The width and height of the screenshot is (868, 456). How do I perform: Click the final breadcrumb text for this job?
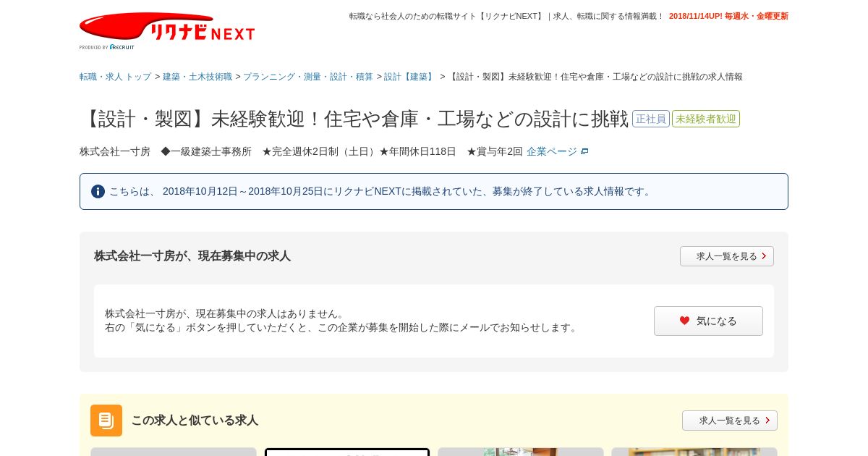click(595, 77)
